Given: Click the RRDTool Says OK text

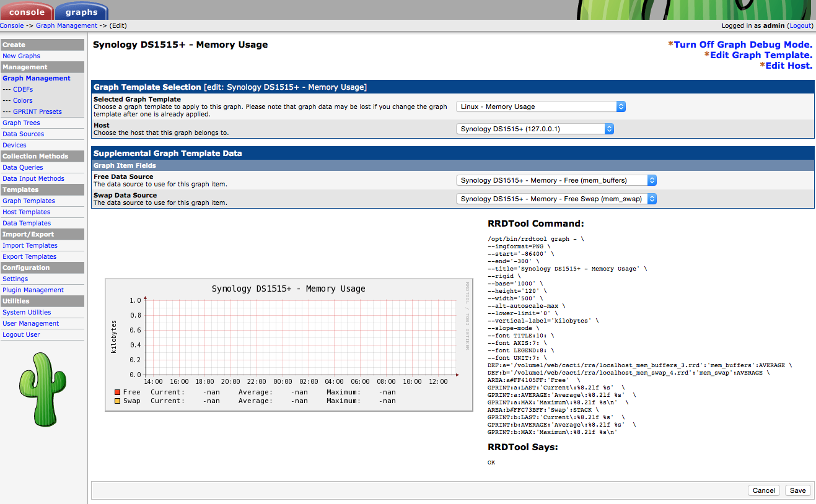Looking at the screenshot, I should coord(491,463).
